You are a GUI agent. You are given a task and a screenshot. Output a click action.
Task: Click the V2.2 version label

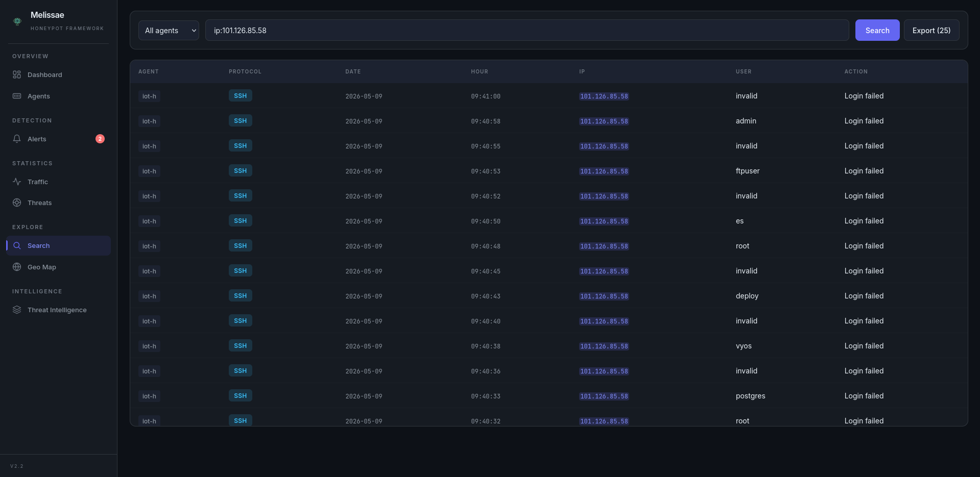17,466
